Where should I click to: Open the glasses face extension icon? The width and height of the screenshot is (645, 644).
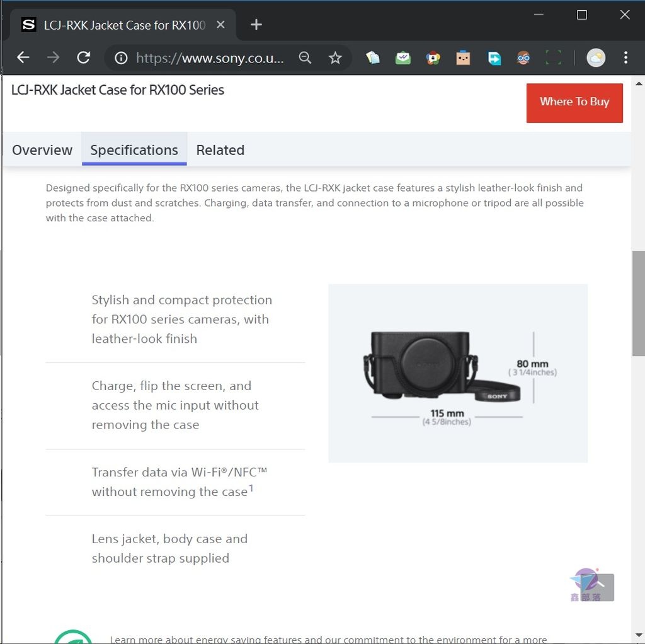[x=523, y=58]
